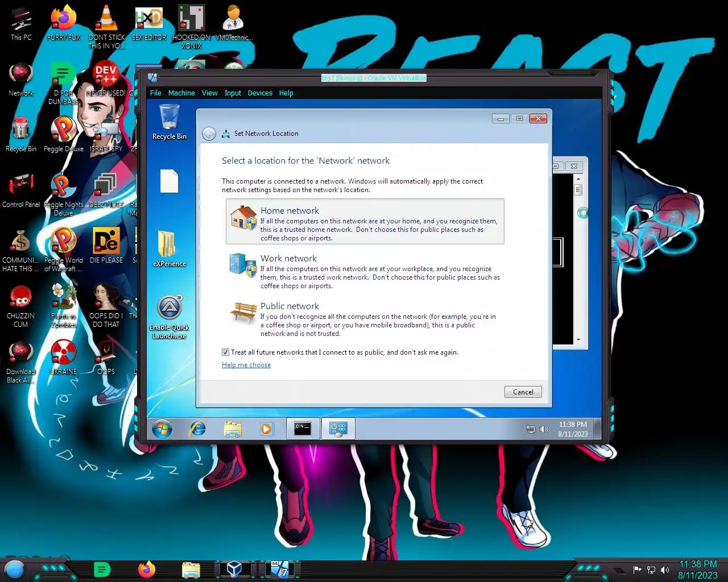This screenshot has height=582, width=728.
Task: Select the Home network location option
Action: 365,222
